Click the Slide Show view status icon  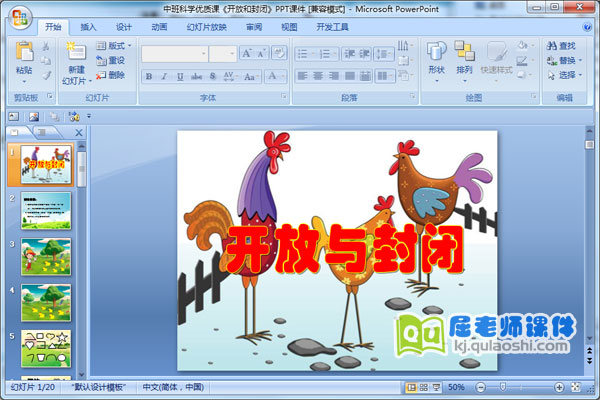pyautogui.click(x=436, y=387)
